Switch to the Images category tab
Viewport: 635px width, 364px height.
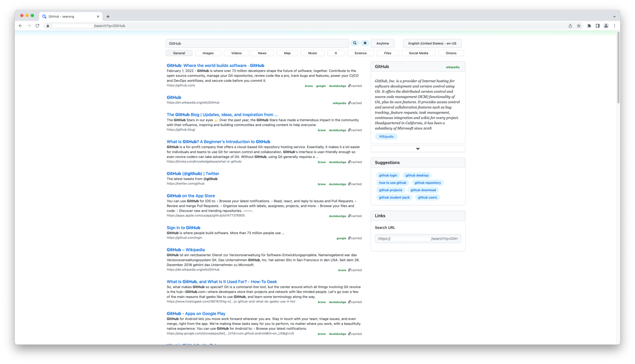click(x=208, y=53)
